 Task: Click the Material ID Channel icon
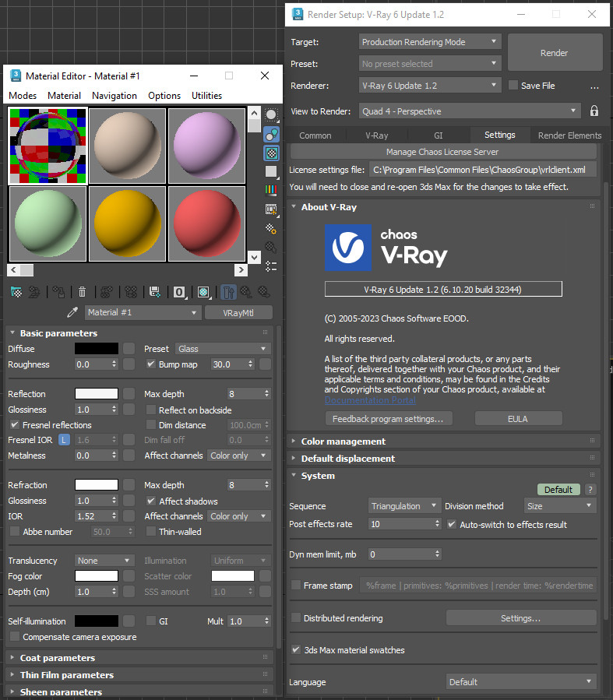click(x=179, y=292)
